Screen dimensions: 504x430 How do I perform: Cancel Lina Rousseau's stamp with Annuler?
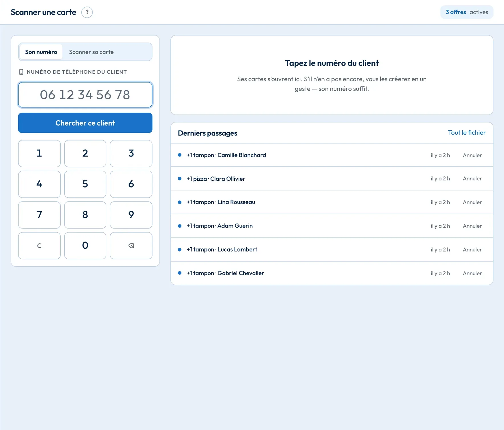(x=472, y=202)
